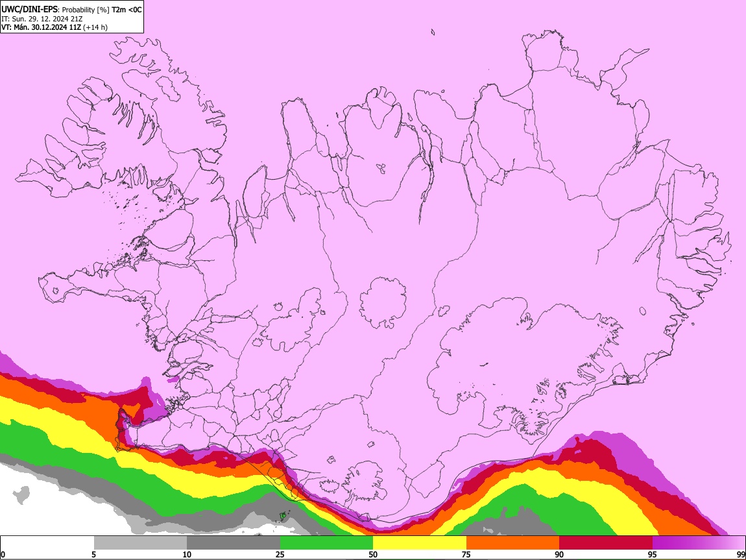Click the legend label '25'
Image resolution: width=746 pixels, height=560 pixels.
[x=280, y=555]
